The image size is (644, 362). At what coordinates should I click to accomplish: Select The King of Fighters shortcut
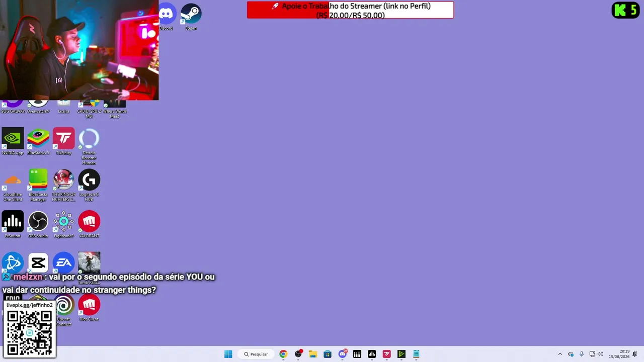63,180
